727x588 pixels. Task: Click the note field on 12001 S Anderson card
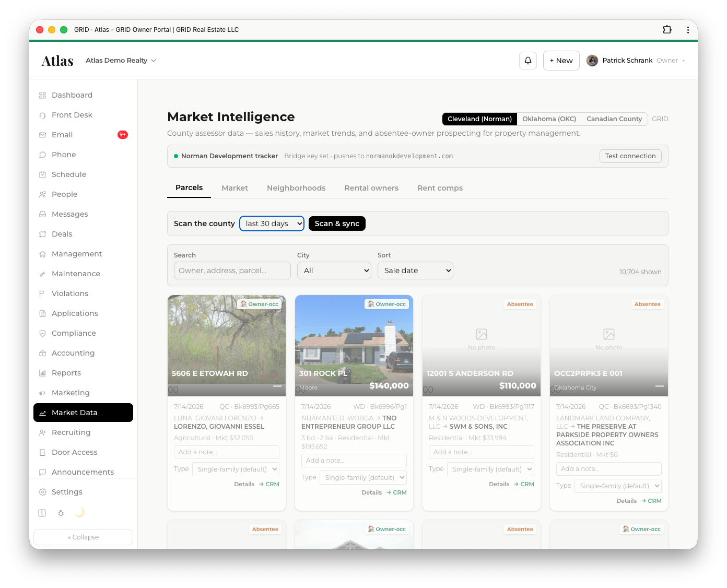coord(482,452)
